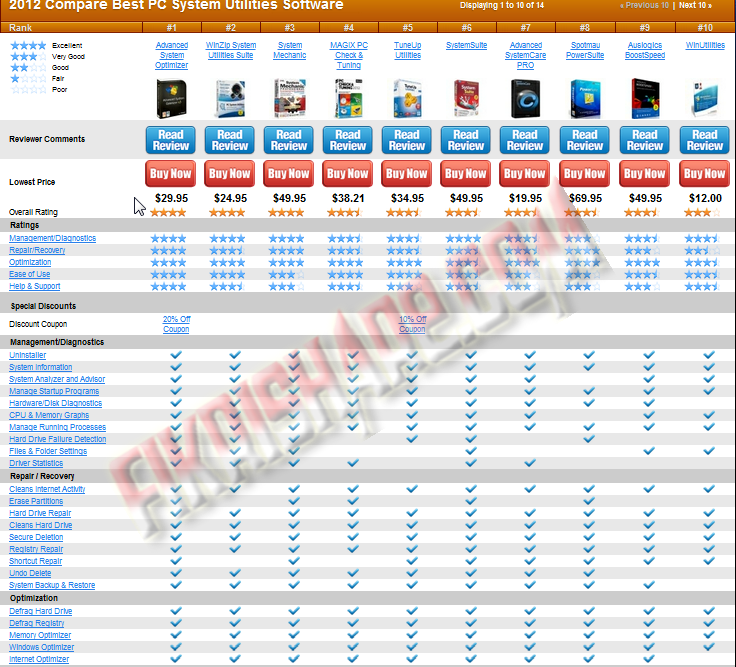This screenshot has height=667, width=736.
Task: Open the Management/Diagnostics ratings link
Action: click(53, 238)
